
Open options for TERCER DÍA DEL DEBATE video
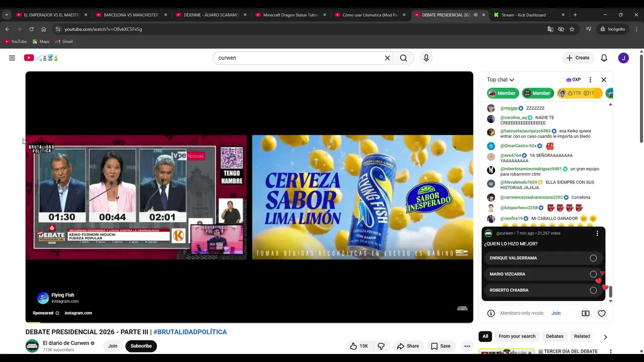(x=610, y=351)
